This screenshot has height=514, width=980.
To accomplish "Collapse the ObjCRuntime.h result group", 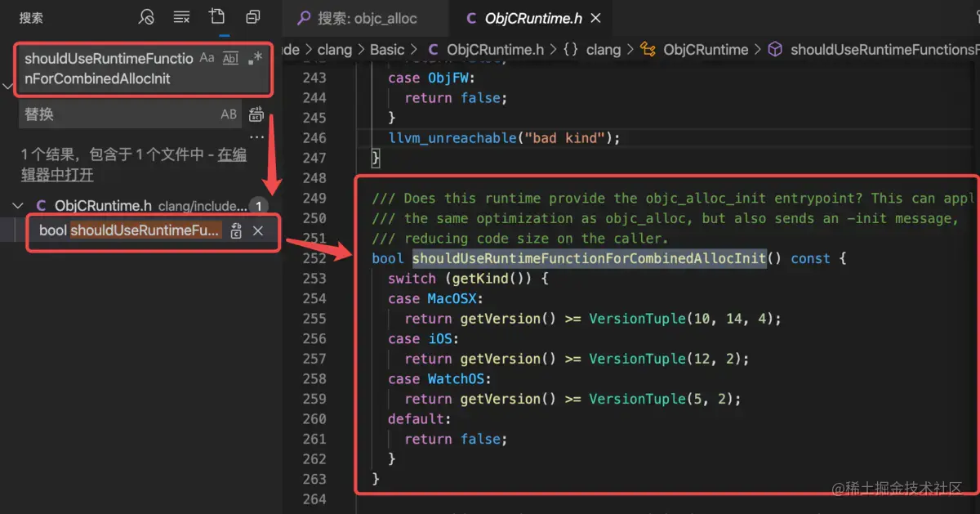I will (x=18, y=206).
